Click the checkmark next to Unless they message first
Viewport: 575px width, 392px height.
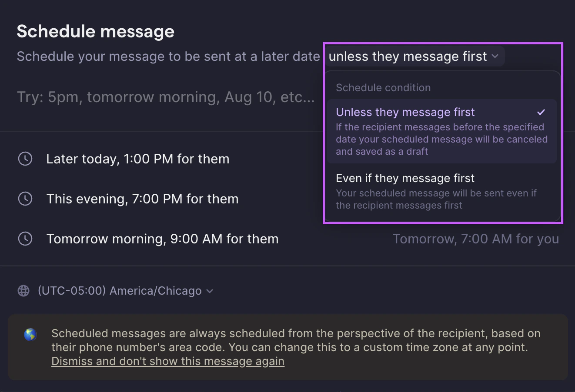(541, 112)
